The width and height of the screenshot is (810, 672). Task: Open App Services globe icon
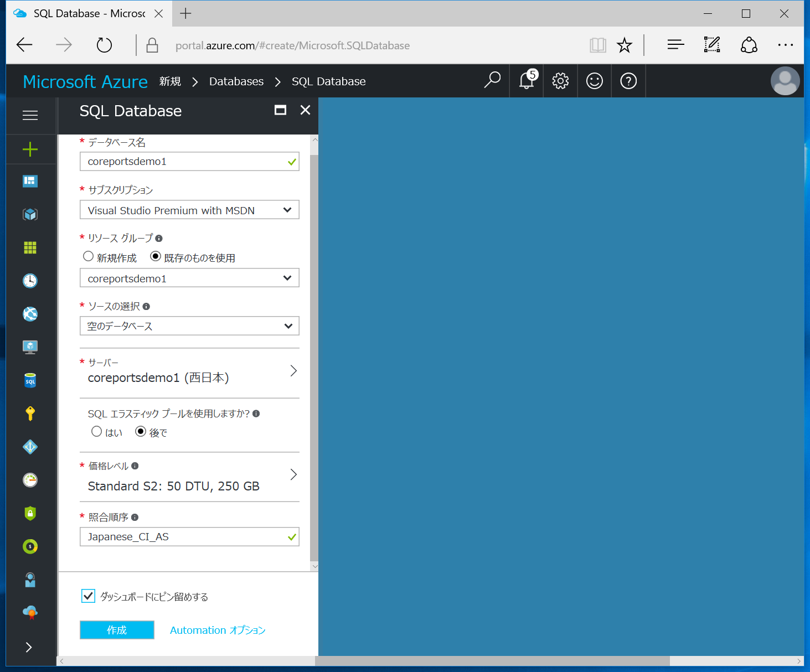(x=30, y=314)
